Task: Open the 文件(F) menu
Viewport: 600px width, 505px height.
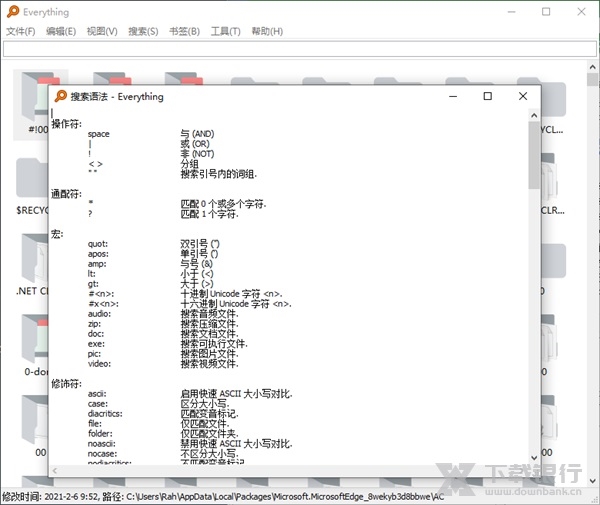Action: [x=21, y=31]
